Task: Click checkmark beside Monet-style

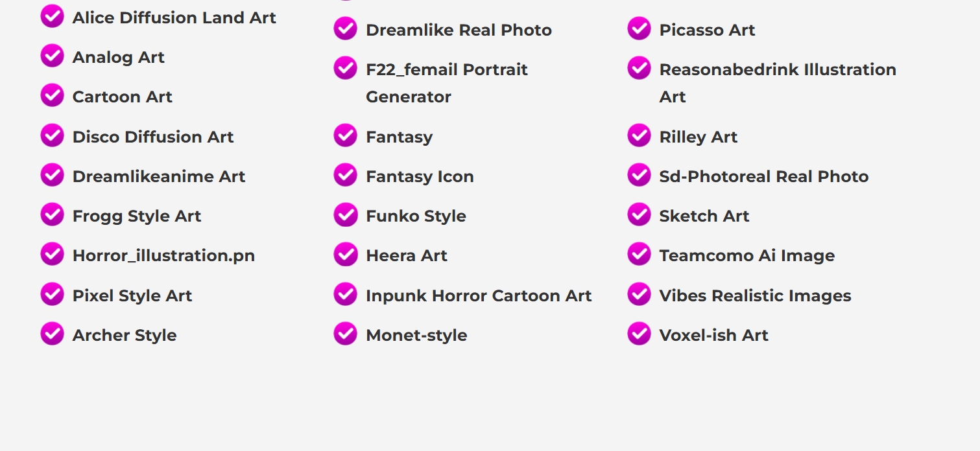Action: [x=345, y=334]
